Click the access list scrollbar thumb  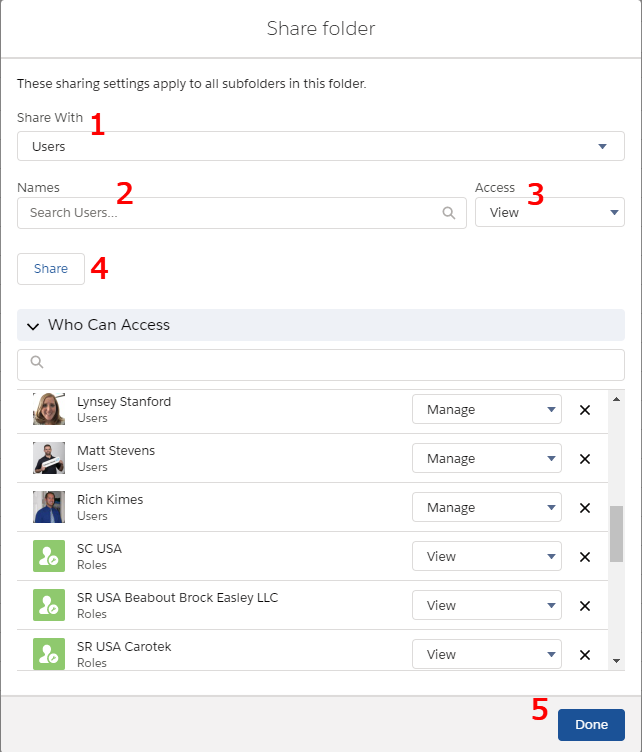point(617,533)
